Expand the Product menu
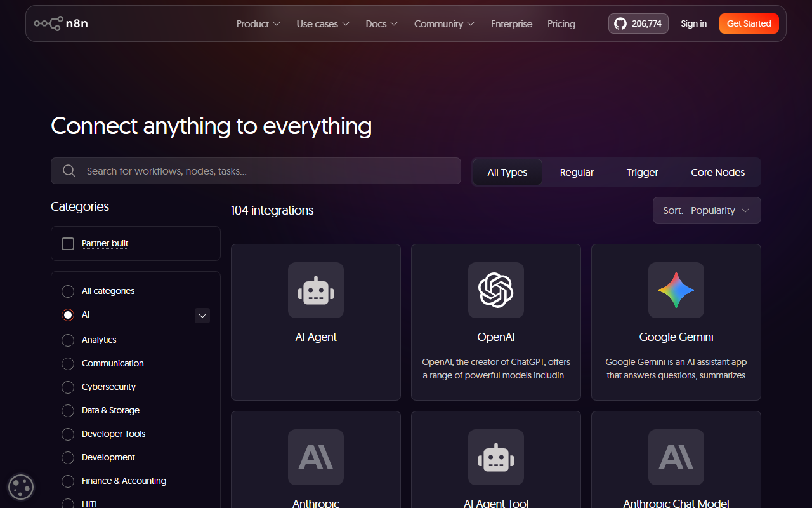The height and width of the screenshot is (508, 812). (258, 24)
